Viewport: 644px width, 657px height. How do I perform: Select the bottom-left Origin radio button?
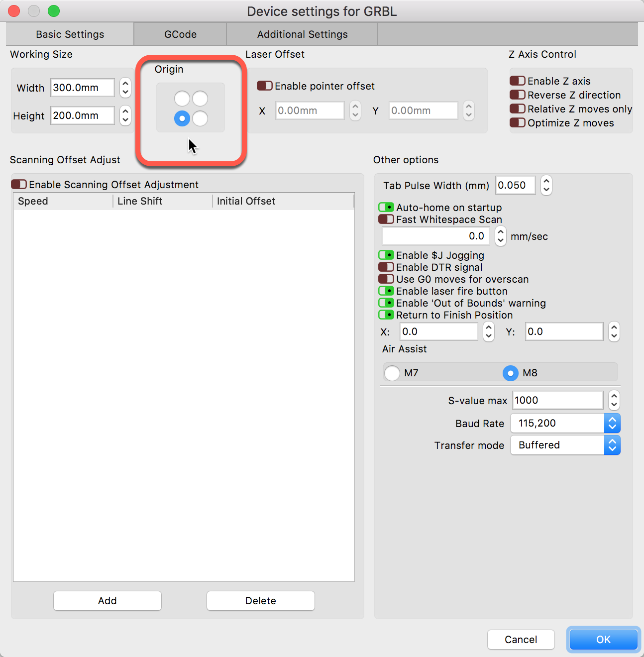pyautogui.click(x=182, y=118)
